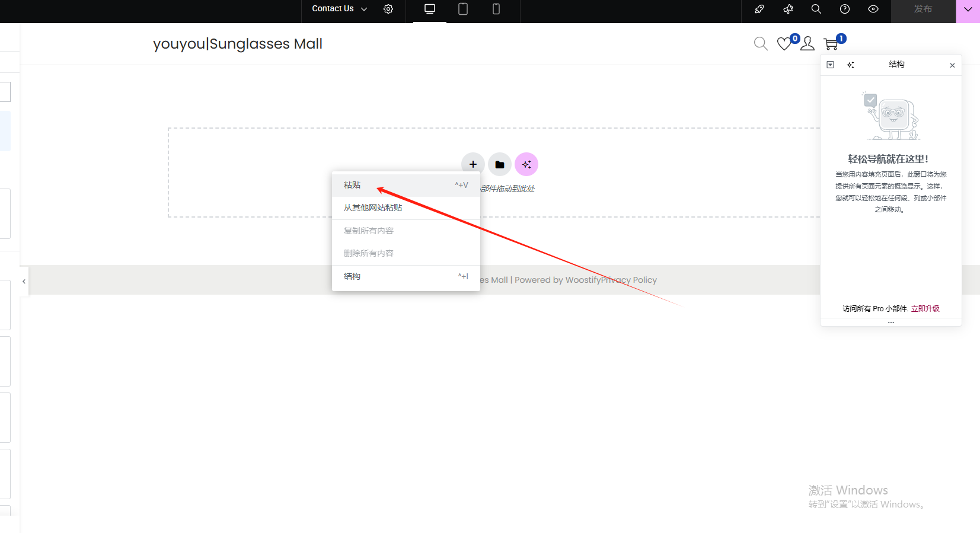Collapse the left widget panel arrow
The width and height of the screenshot is (980, 533).
click(24, 282)
